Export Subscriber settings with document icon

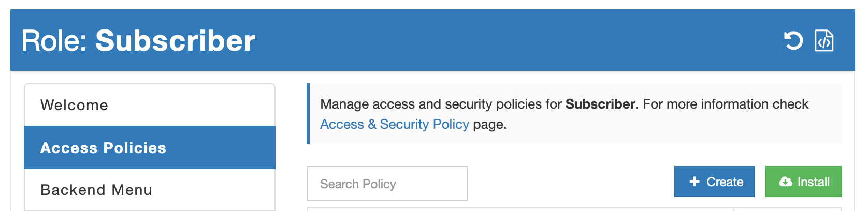click(824, 40)
